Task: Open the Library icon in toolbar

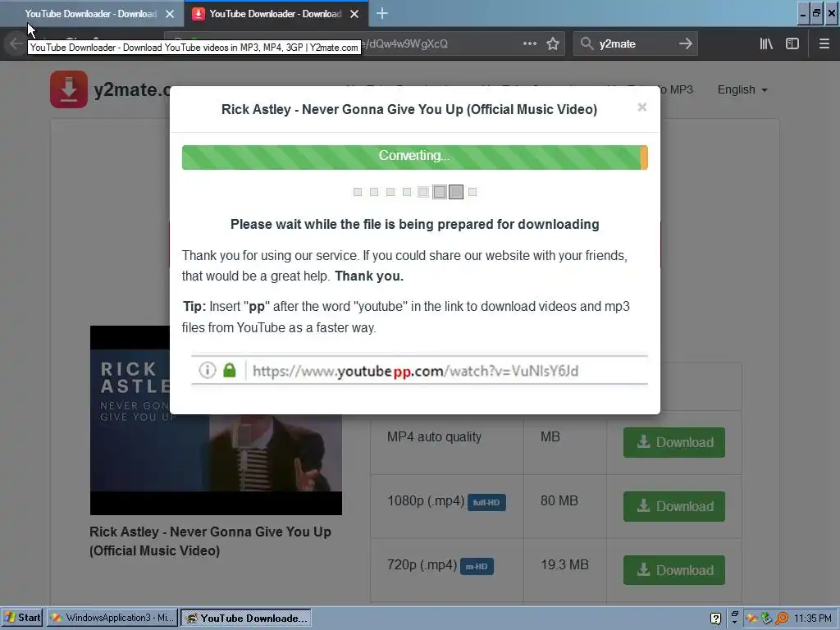Action: 766,43
